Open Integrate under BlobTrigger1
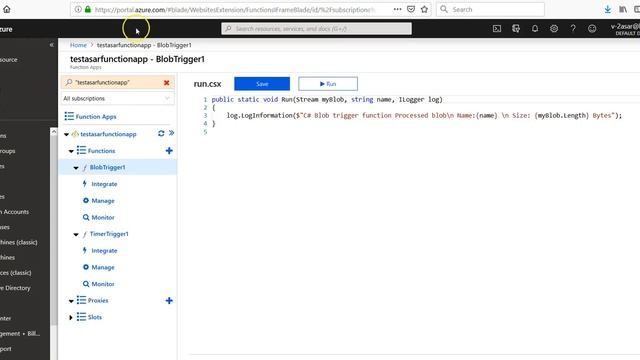Screen dimensions: 640x360 tap(104, 184)
